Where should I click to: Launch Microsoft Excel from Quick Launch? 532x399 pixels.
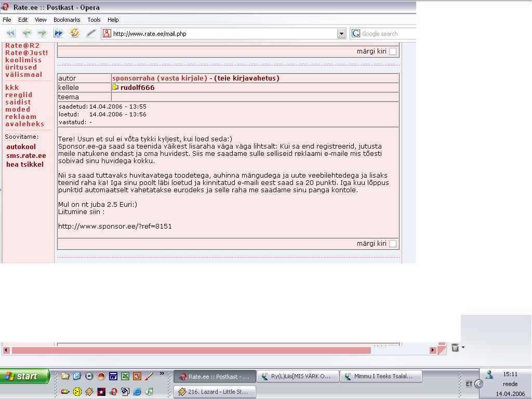click(125, 376)
